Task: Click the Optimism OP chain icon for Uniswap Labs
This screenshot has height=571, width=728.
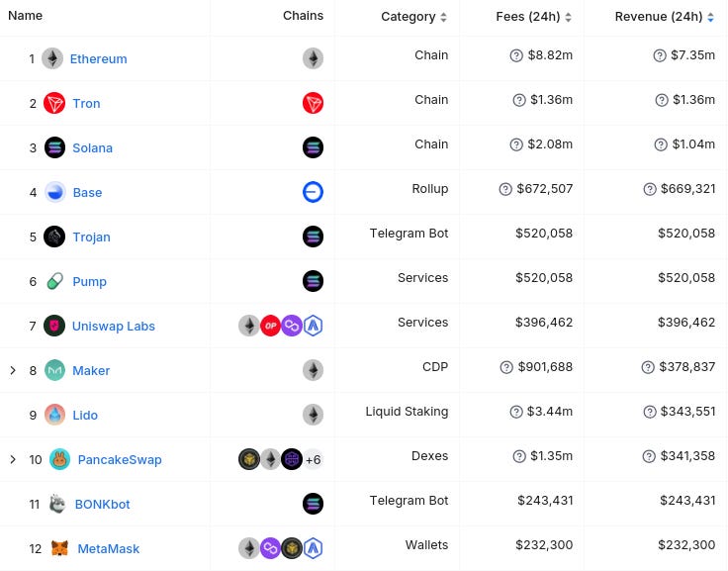Action: (x=271, y=326)
